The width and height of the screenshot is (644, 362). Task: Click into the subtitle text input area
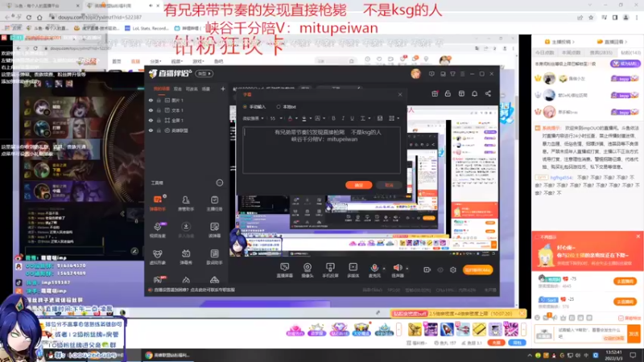[x=321, y=150]
